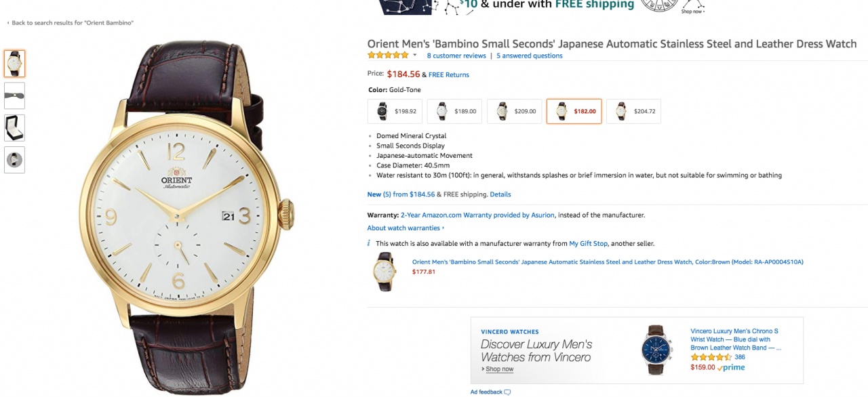
Task: Open the Vincero blue dial watch image
Action: tap(656, 350)
